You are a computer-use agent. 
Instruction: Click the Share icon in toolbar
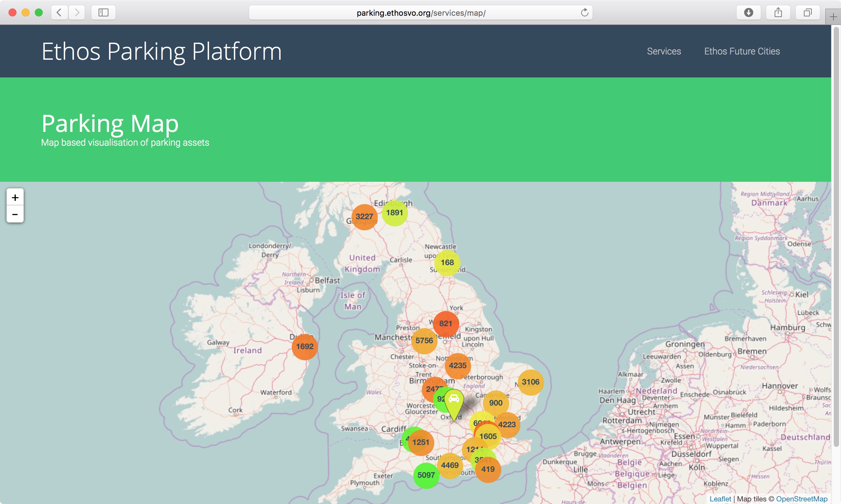[x=778, y=13]
